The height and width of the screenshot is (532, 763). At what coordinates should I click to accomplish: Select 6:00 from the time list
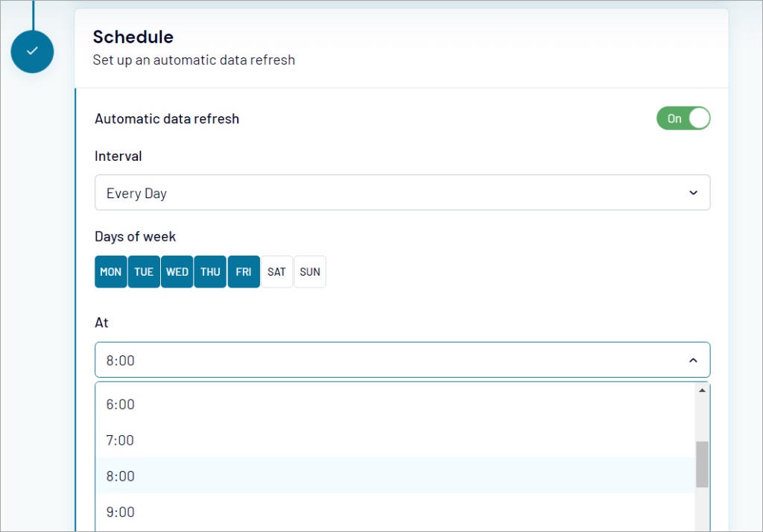[x=298, y=404]
